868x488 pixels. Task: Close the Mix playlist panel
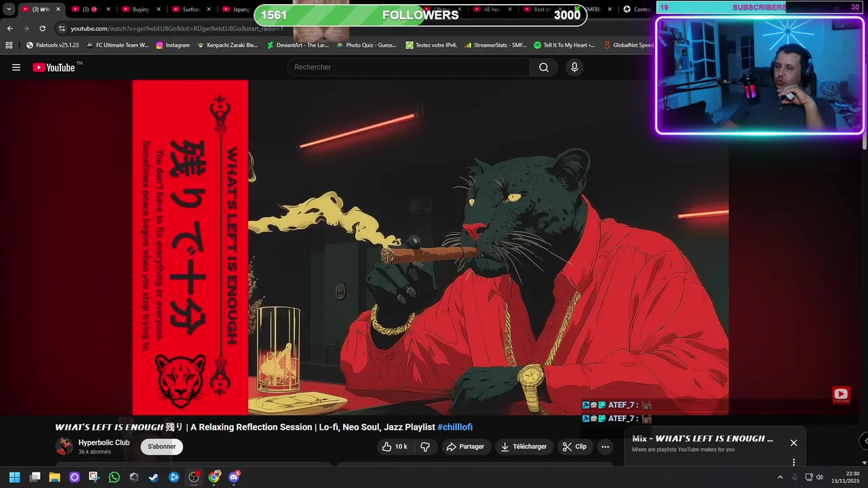coord(793,443)
